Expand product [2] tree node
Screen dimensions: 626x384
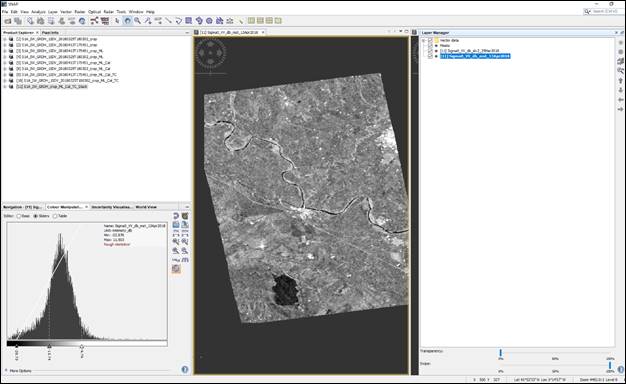point(5,45)
